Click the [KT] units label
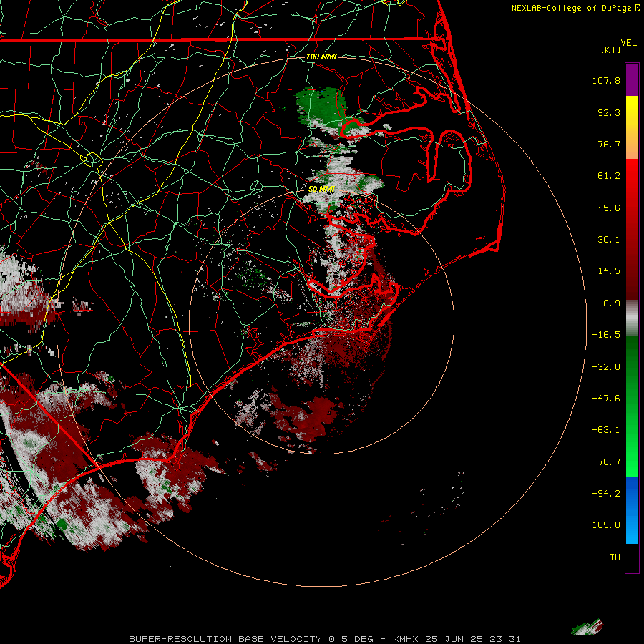Viewport: 644px width, 644px height. click(x=611, y=49)
